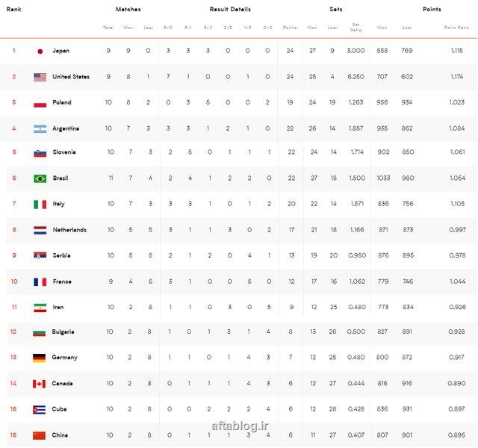This screenshot has height=448, width=478.
Task: Select the Bulgaria team name
Action: pos(64,332)
